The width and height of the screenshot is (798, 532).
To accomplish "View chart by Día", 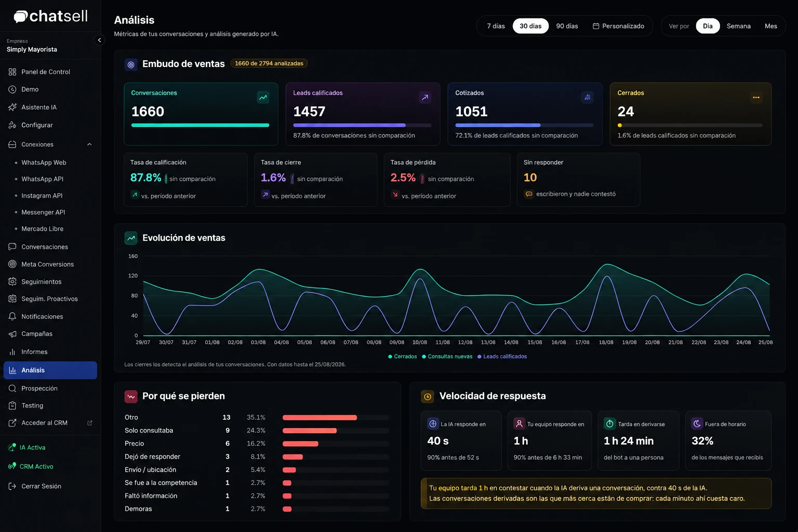I will click(708, 26).
